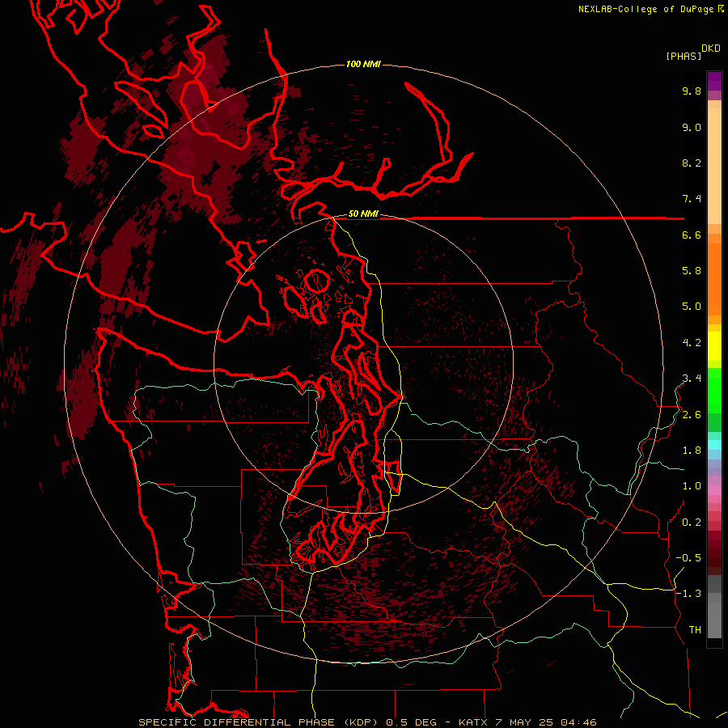Click the 0.5 DEG elevation text
The width and height of the screenshot is (728, 728).
(411, 722)
